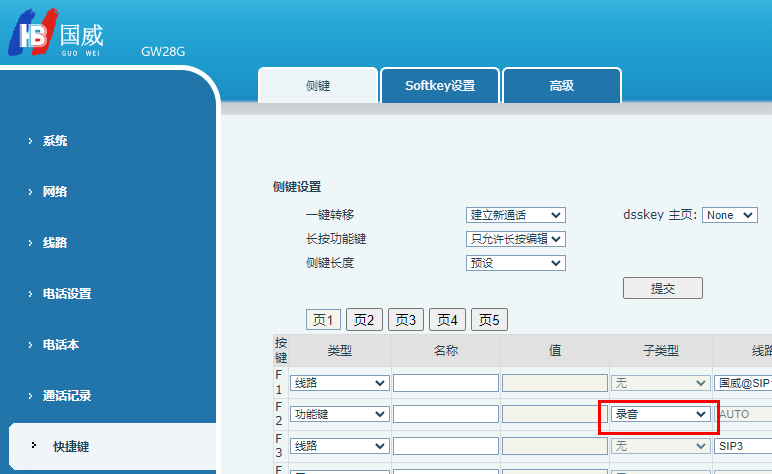Click the F3 名称 input field

pyautogui.click(x=446, y=446)
